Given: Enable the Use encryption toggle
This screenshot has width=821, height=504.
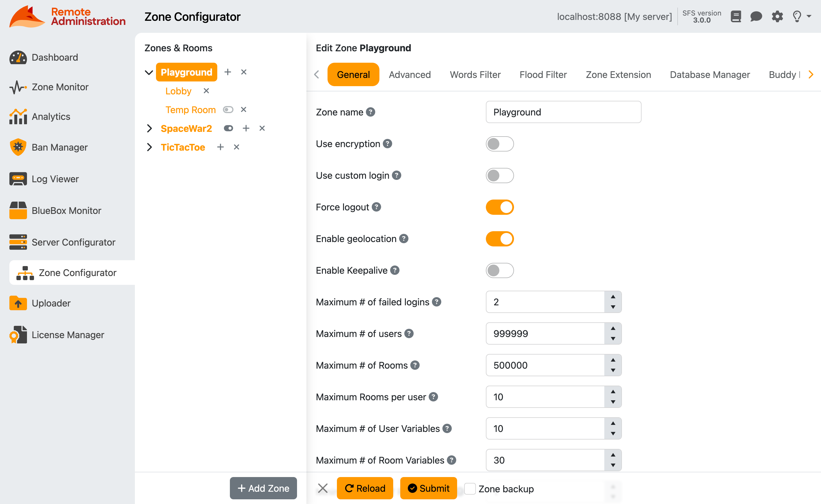Looking at the screenshot, I should point(500,144).
